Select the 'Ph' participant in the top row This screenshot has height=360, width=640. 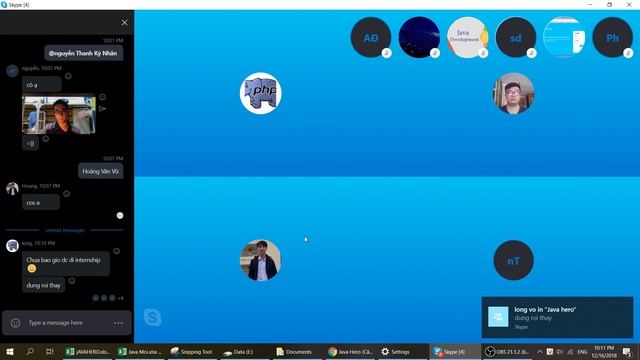click(612, 38)
